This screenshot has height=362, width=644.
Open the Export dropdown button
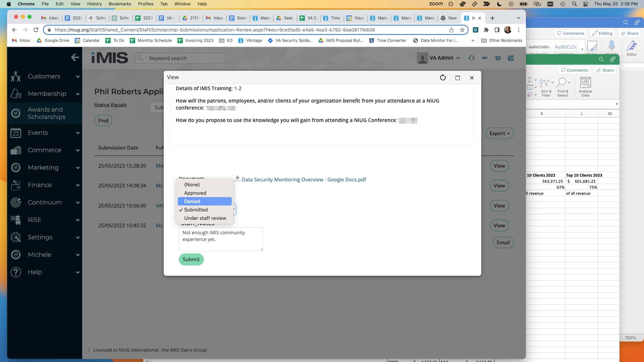(x=499, y=133)
